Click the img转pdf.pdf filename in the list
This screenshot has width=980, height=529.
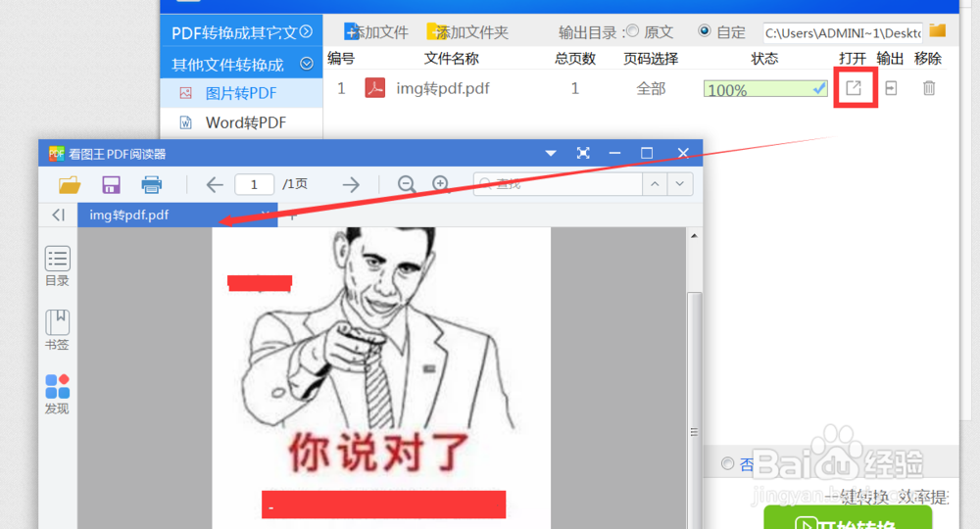443,88
